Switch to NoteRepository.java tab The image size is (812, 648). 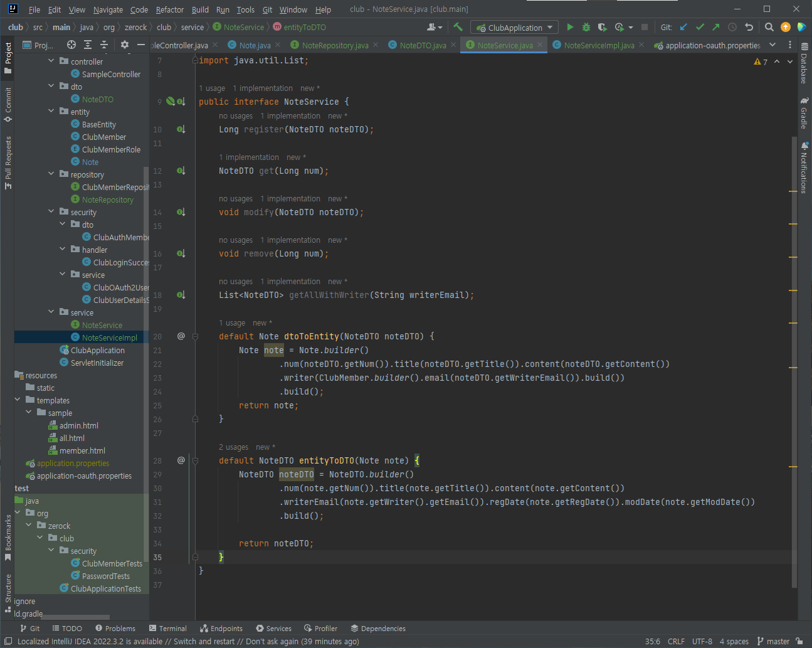click(x=335, y=45)
